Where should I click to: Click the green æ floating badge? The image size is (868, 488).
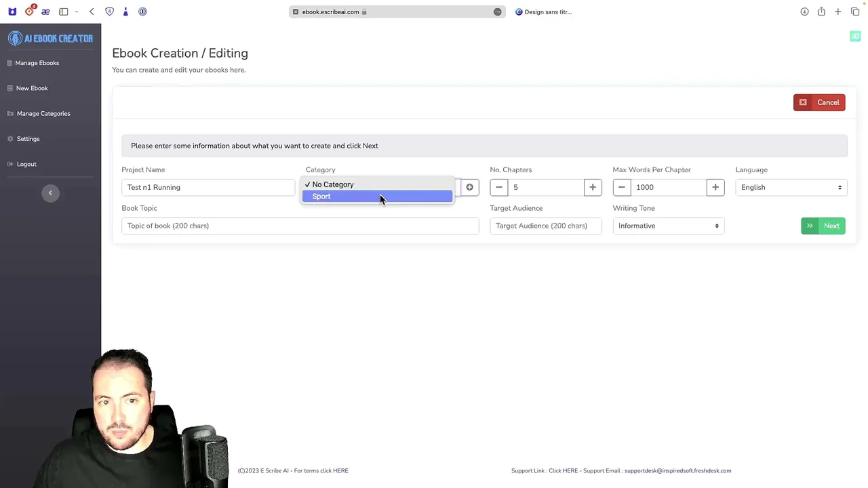pos(855,37)
